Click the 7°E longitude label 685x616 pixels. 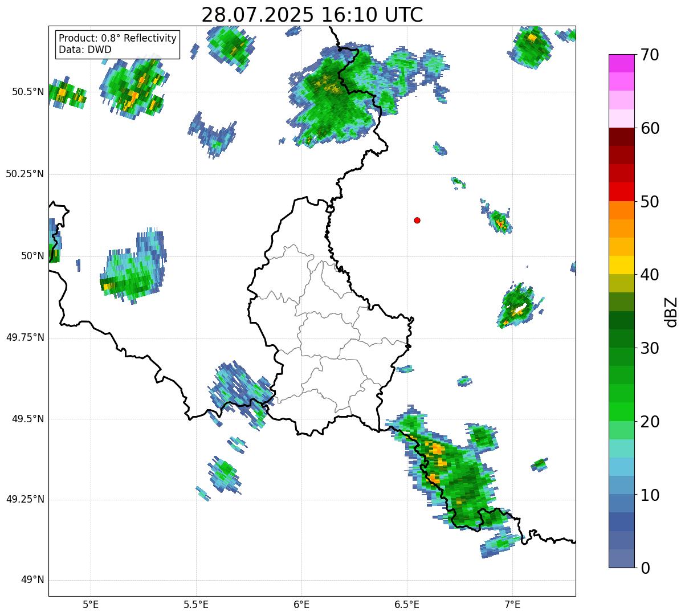point(512,604)
